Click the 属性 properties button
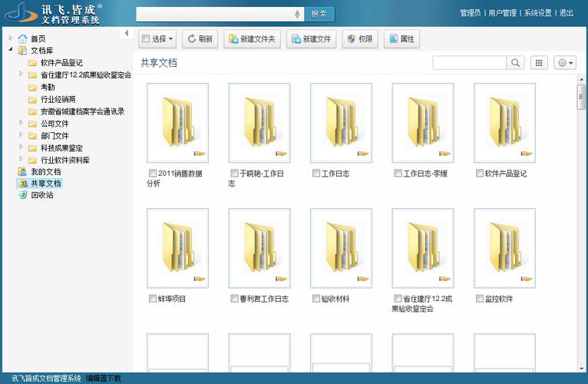 [x=401, y=39]
